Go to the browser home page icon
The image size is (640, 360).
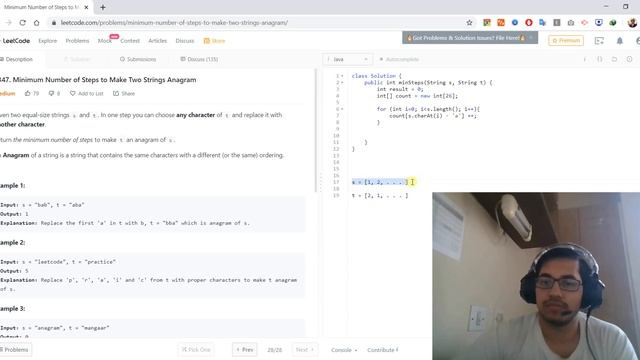click(x=36, y=23)
